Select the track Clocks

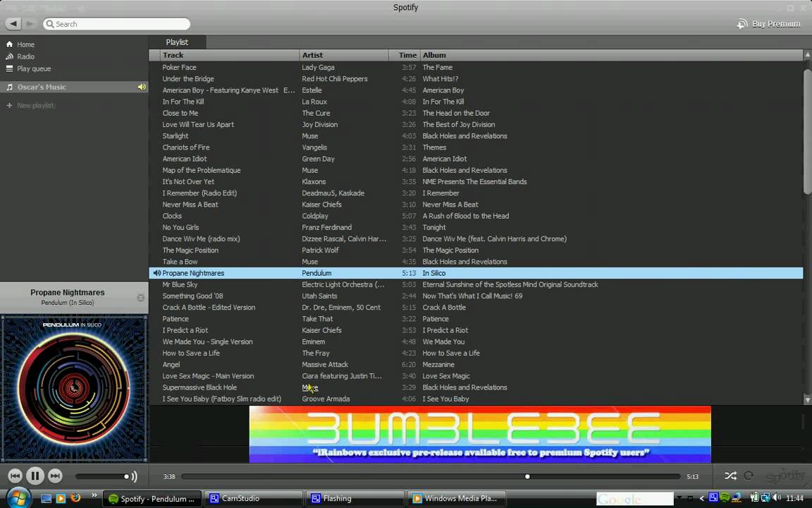tap(172, 216)
